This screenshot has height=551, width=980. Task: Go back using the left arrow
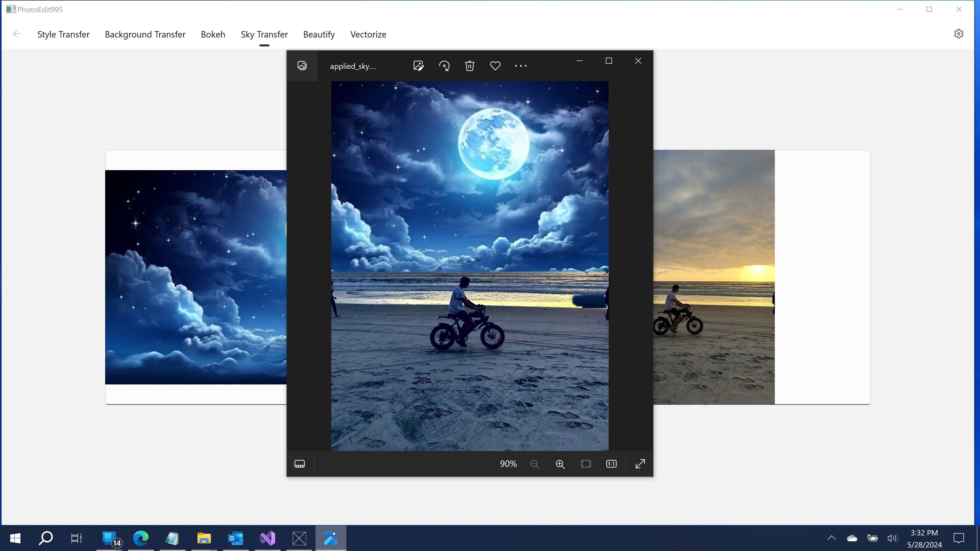point(17,34)
